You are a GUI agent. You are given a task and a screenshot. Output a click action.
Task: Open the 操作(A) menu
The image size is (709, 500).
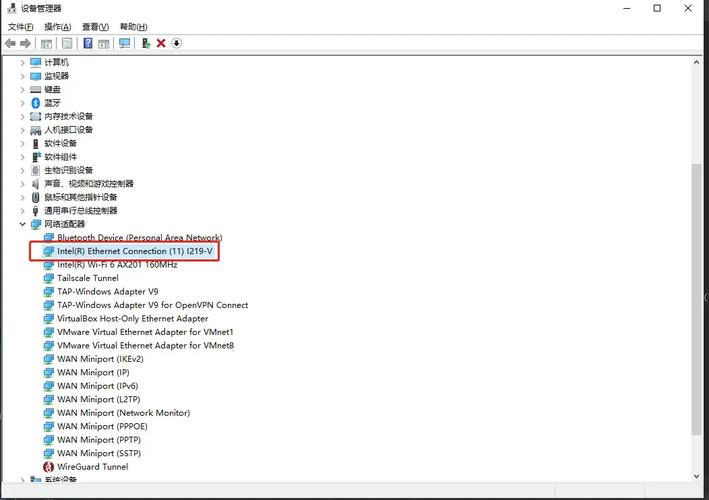pos(57,27)
